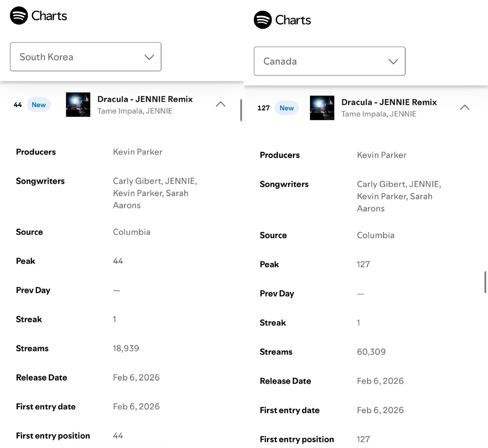Open the Dracula - JENNIE Remix title in South Korea chart

pyautogui.click(x=145, y=99)
